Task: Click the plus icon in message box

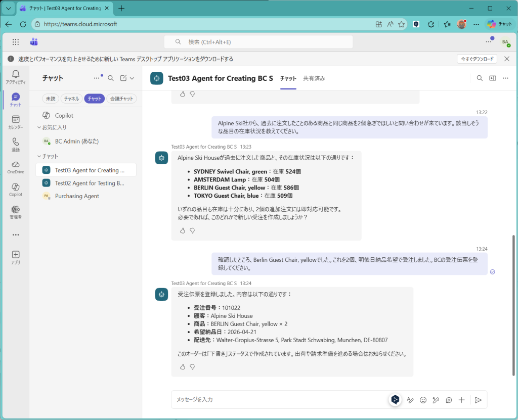Action: pyautogui.click(x=461, y=400)
